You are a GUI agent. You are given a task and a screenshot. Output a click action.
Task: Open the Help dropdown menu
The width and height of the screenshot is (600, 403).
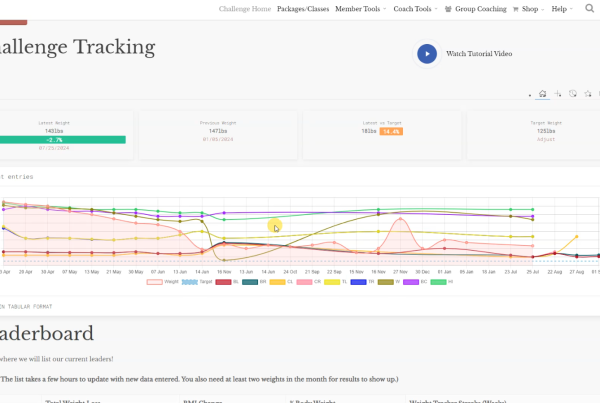560,9
